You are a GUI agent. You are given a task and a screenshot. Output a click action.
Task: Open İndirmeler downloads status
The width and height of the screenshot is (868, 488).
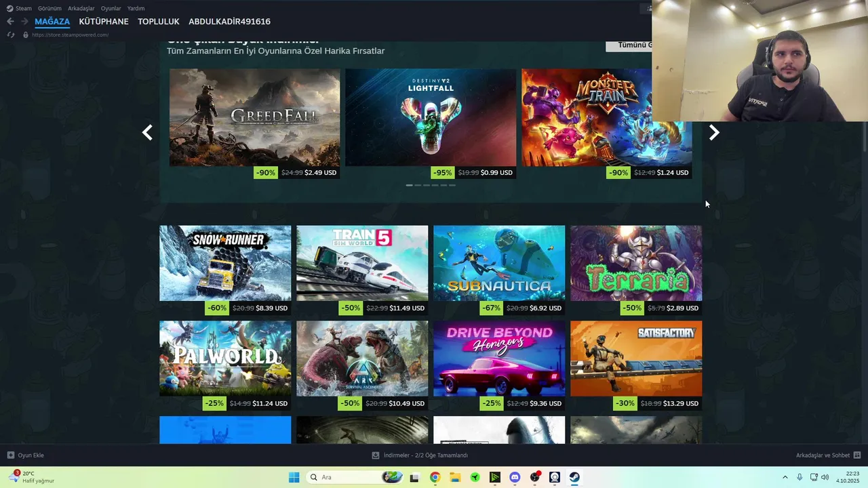pos(420,455)
